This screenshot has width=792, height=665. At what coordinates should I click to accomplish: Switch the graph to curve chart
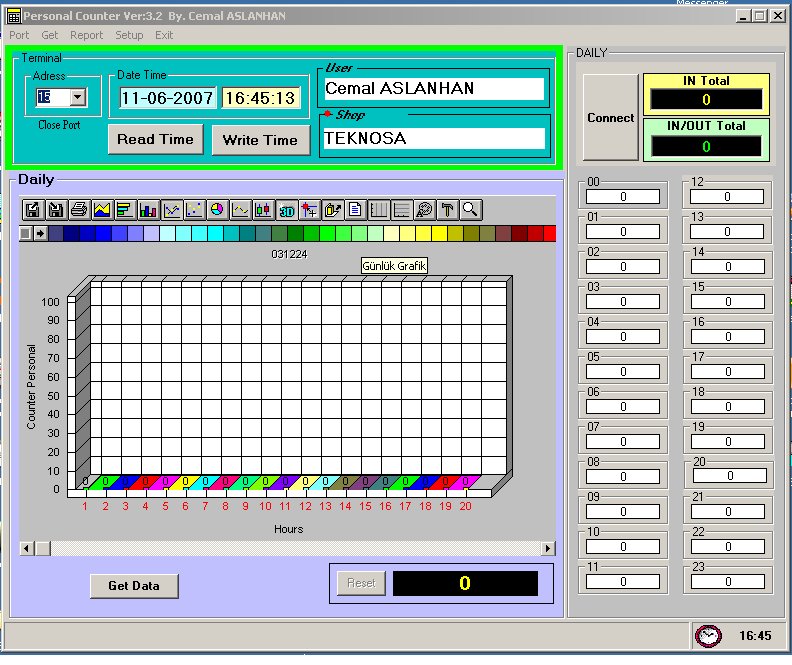240,210
